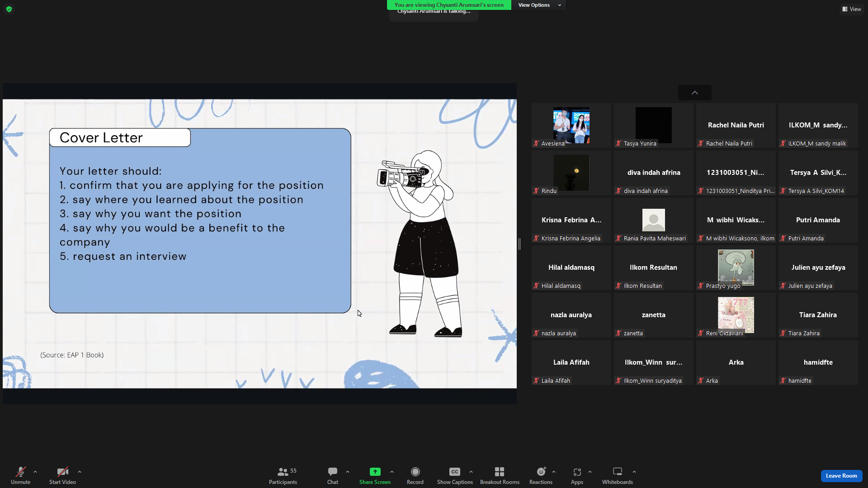Click the muted mic icon beside hamidfte
Viewport: 868px width, 488px height.
(x=783, y=380)
